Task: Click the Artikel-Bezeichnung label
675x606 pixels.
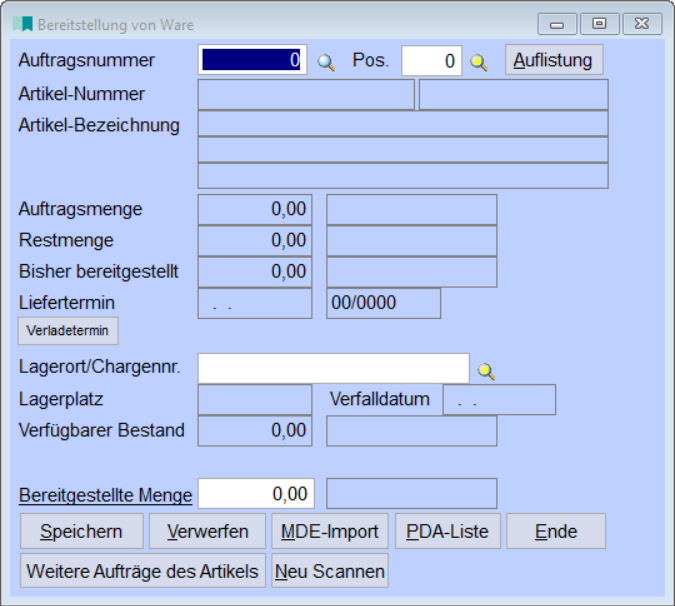Action: [x=99, y=125]
